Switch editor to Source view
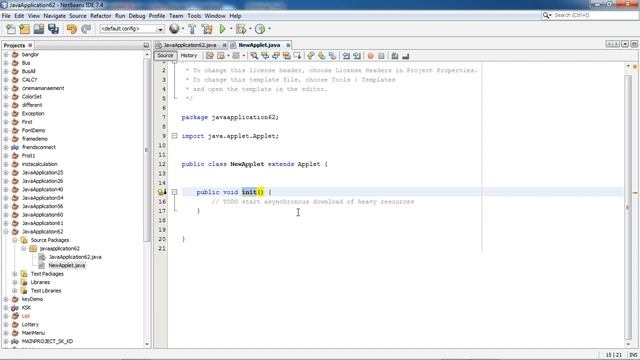Screen dimensions: 640x360 tap(165, 56)
